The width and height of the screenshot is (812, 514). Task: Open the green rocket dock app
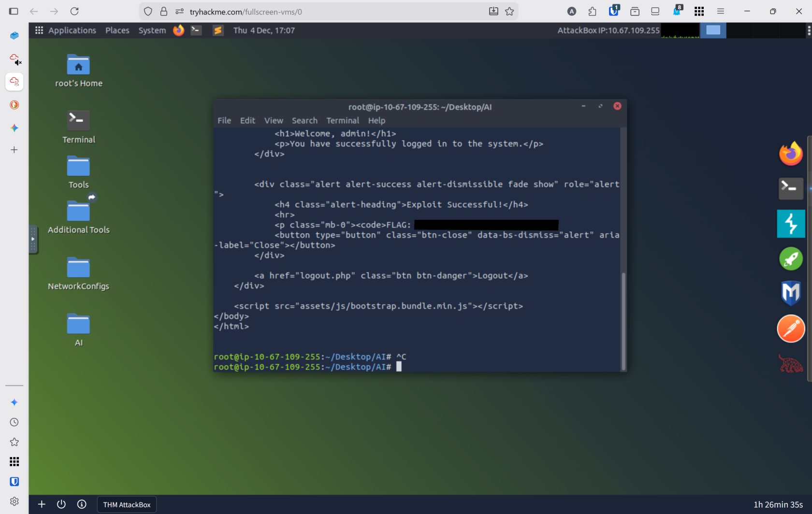[791, 259]
